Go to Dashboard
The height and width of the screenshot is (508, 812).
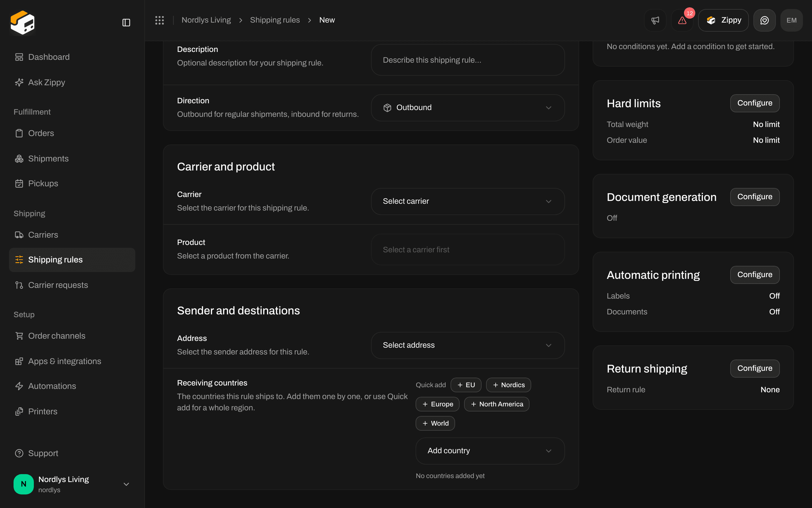(x=72, y=57)
